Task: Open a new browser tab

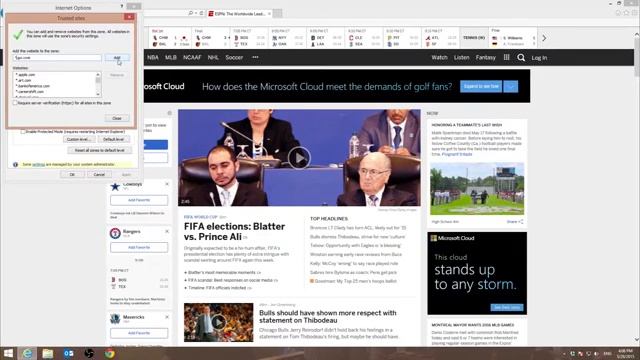Action: (278, 13)
